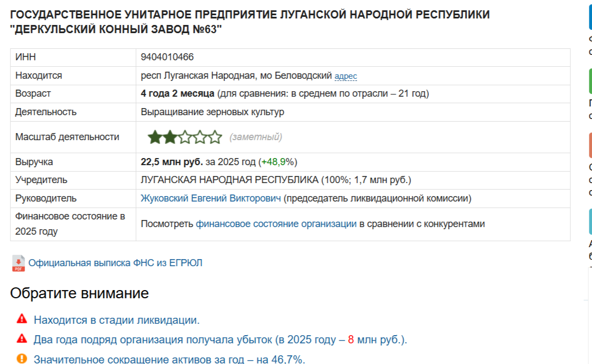
Task: Click the star rating in Масштаб деятельности row
Action: click(x=185, y=137)
